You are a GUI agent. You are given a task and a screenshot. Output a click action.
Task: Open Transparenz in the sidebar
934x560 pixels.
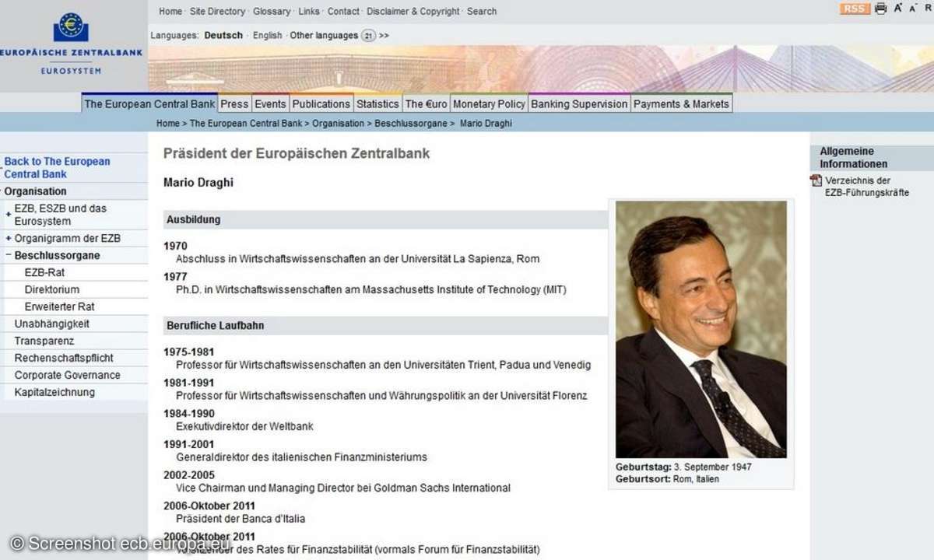coord(44,341)
